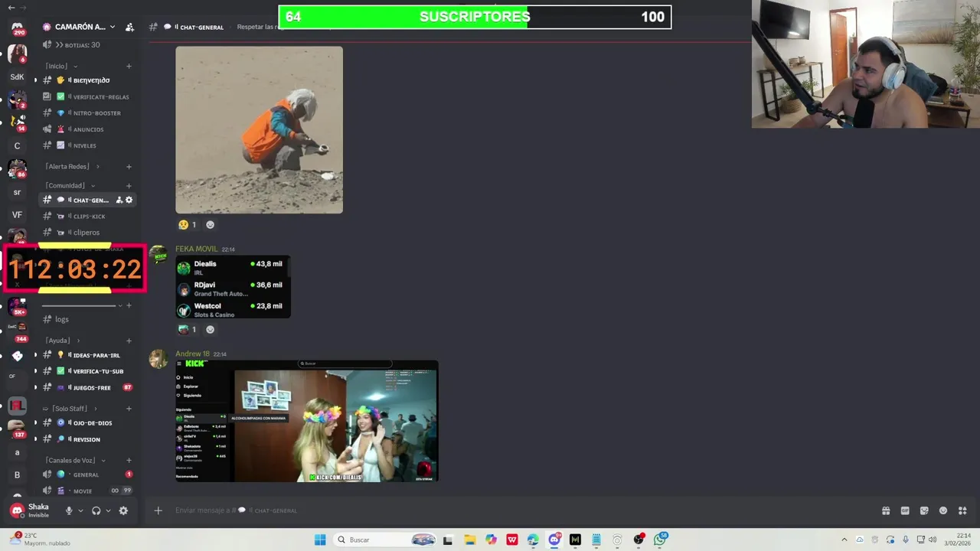
Task: Go to the bienvenido channel
Action: 88,80
